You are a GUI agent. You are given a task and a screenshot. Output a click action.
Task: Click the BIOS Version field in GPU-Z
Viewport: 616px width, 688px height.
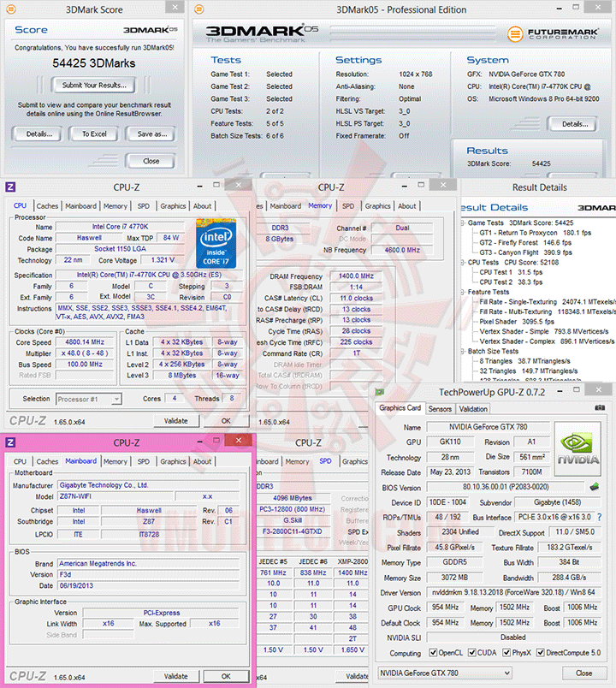pos(506,487)
